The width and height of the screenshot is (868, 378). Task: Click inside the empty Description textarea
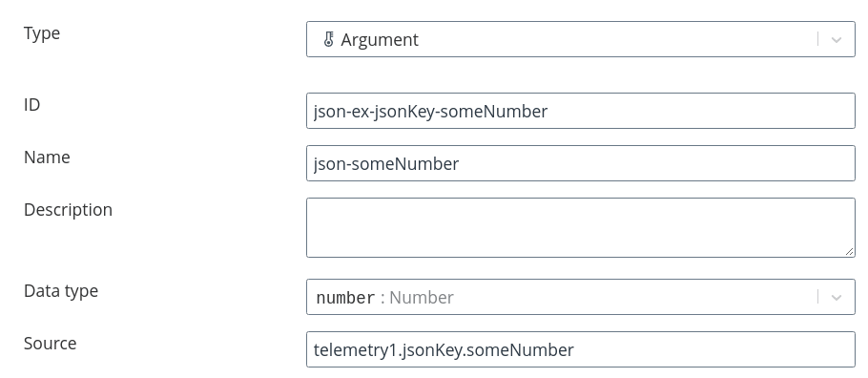(x=581, y=228)
